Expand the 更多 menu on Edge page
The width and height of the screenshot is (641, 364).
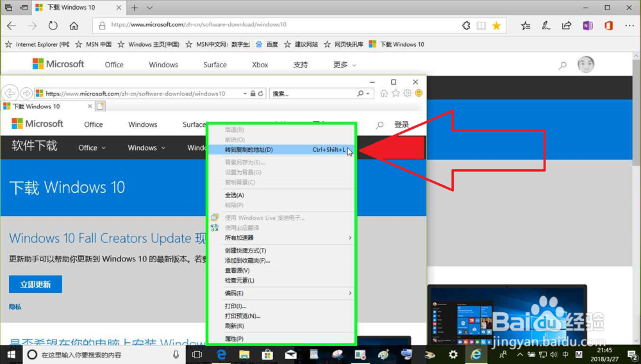point(344,65)
